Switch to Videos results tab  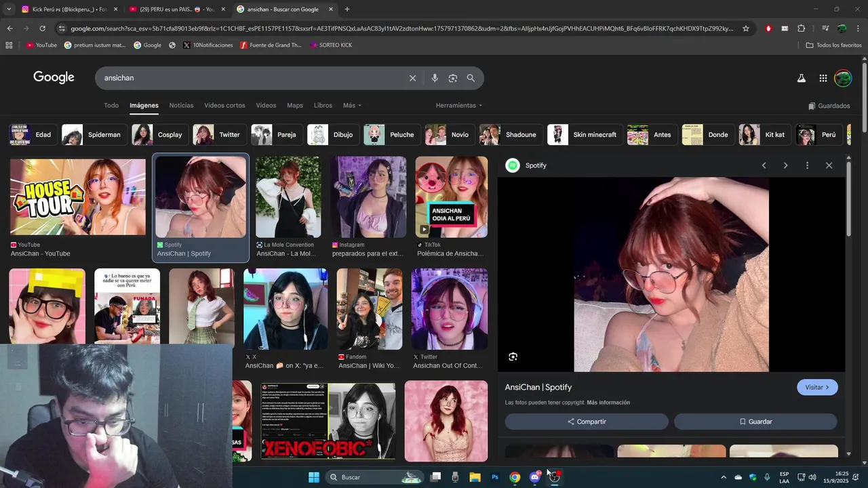(x=266, y=106)
